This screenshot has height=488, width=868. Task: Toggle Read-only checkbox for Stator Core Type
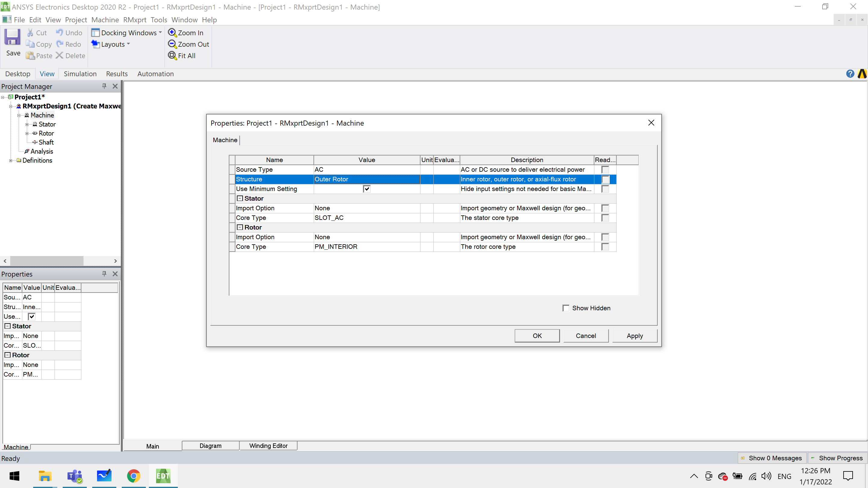(x=605, y=218)
